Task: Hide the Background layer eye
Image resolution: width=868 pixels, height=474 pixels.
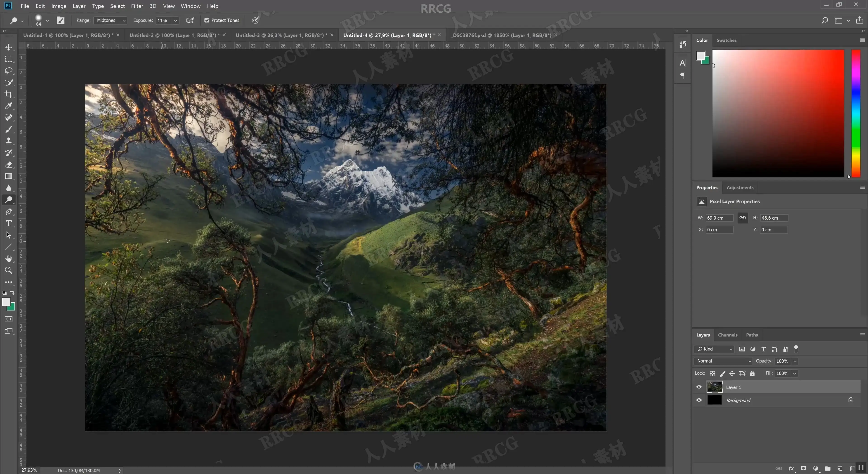Action: coord(699,400)
